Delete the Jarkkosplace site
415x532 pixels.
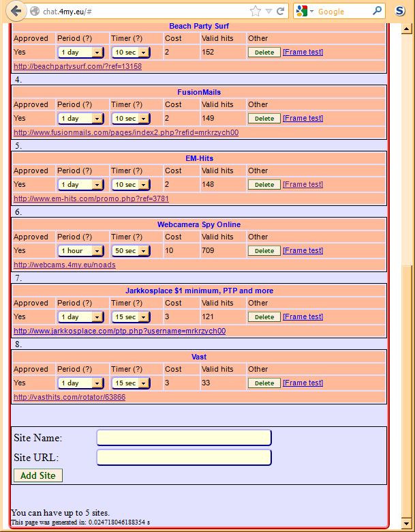(264, 317)
